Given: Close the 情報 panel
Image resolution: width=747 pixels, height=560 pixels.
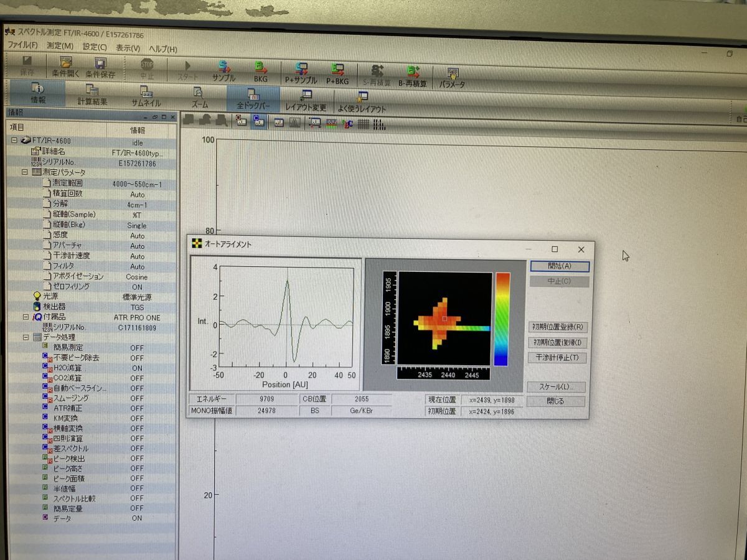Looking at the screenshot, I should pos(172,116).
